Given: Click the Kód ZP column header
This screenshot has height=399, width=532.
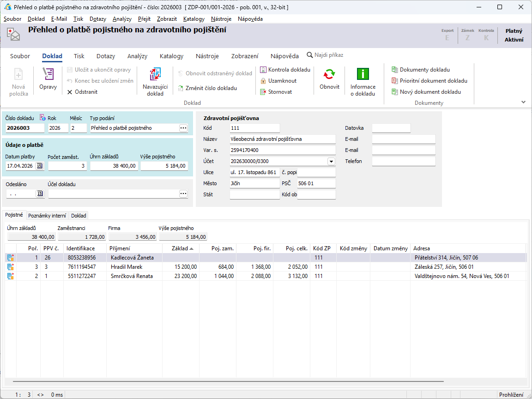Looking at the screenshot, I should pos(323,248).
